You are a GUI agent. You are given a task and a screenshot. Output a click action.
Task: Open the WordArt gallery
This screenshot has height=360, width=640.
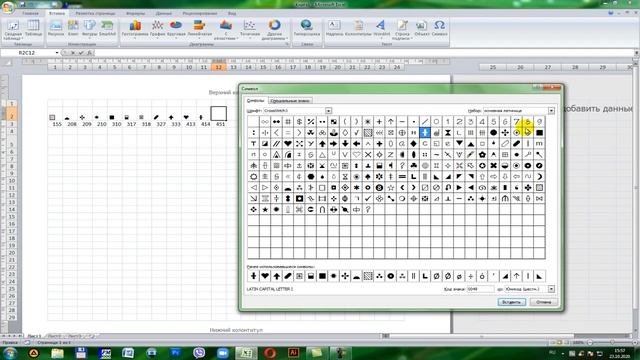click(382, 29)
